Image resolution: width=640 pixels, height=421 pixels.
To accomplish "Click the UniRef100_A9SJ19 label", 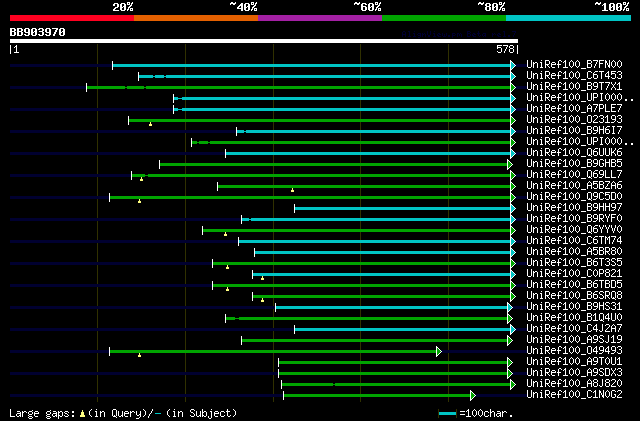I will tap(574, 340).
